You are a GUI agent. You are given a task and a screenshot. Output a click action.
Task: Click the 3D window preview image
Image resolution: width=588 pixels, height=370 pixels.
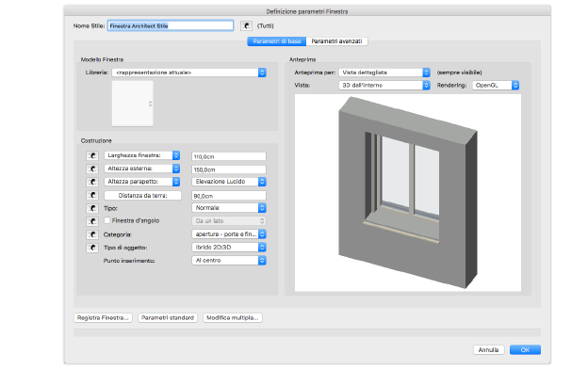pos(408,193)
